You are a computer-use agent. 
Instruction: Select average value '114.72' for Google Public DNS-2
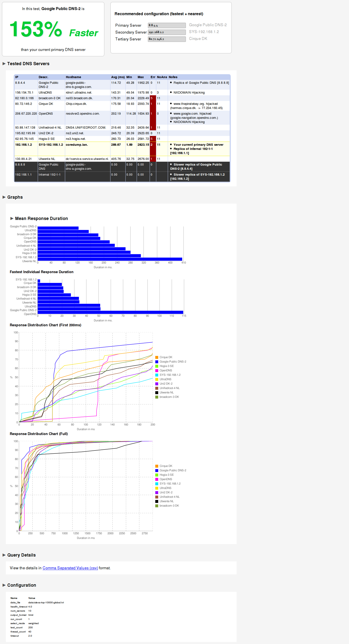click(116, 83)
